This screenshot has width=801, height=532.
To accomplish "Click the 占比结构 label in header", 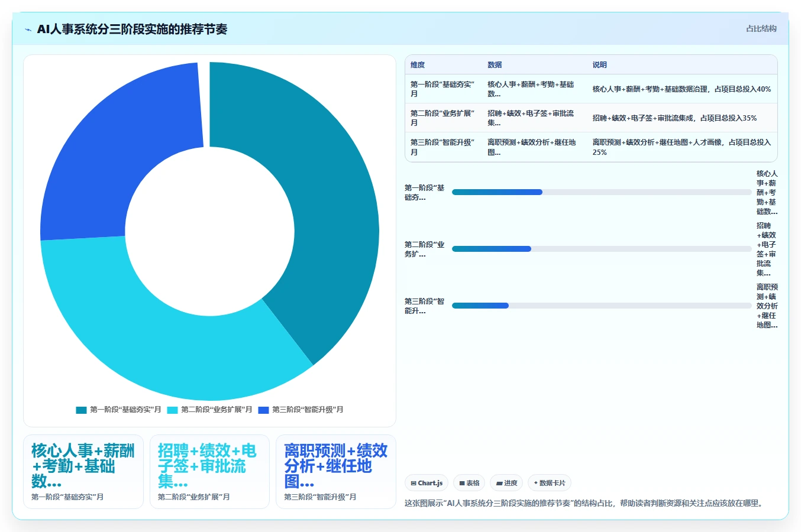I will point(761,28).
